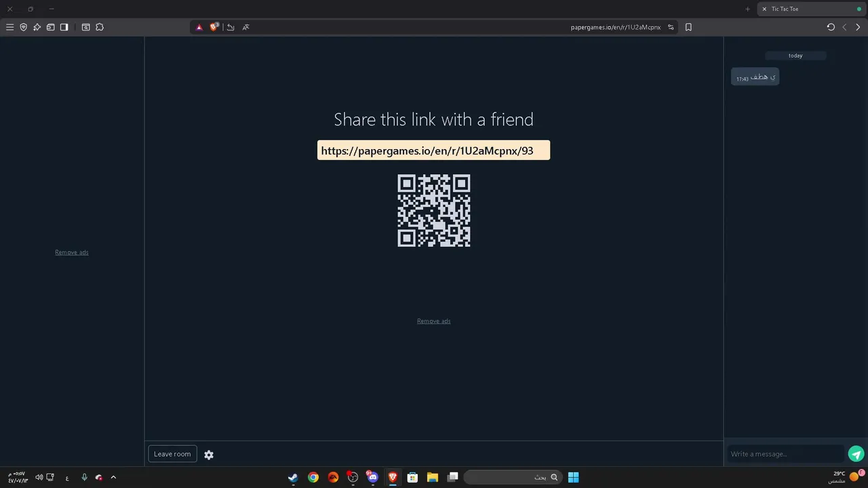The height and width of the screenshot is (488, 868).
Task: Click the tab search icon in toolbar
Action: [x=85, y=27]
